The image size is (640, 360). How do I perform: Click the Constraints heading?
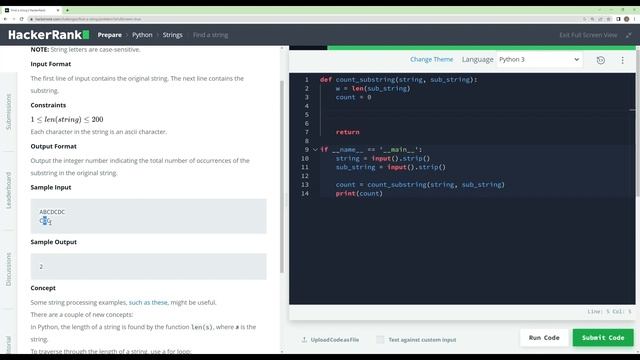(48, 105)
